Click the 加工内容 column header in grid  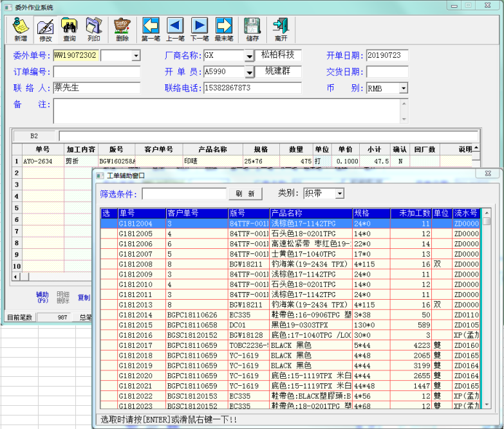pyautogui.click(x=81, y=149)
